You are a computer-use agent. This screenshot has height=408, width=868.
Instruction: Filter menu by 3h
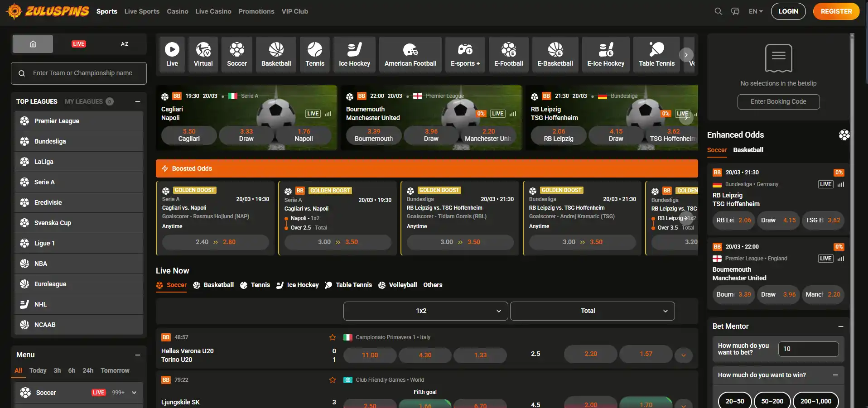tap(57, 370)
